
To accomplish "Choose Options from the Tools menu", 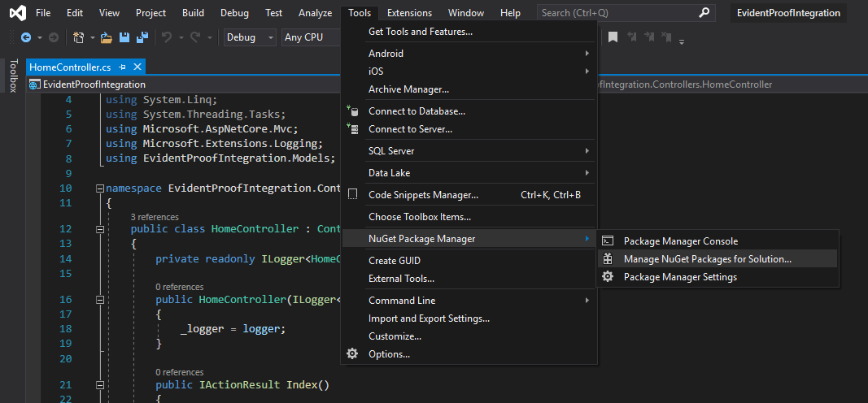I will (389, 354).
